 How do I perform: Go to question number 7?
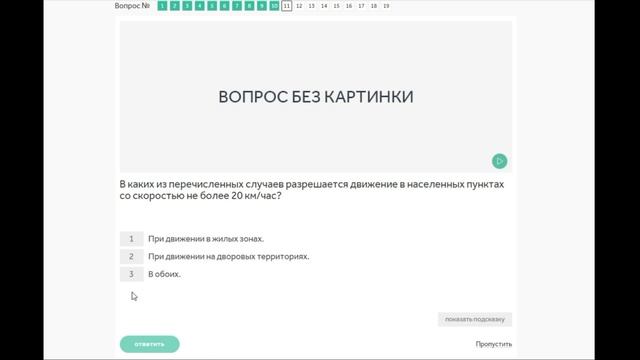click(237, 6)
